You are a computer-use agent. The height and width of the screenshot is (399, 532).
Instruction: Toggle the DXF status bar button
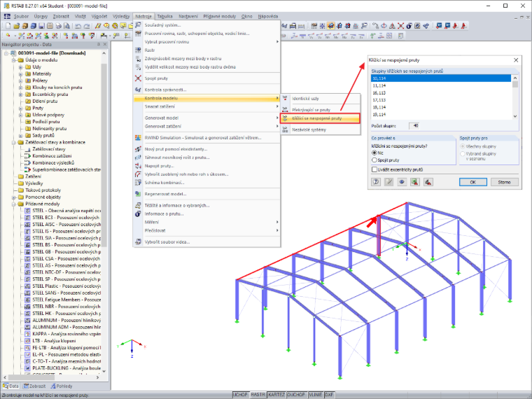[x=330, y=395]
